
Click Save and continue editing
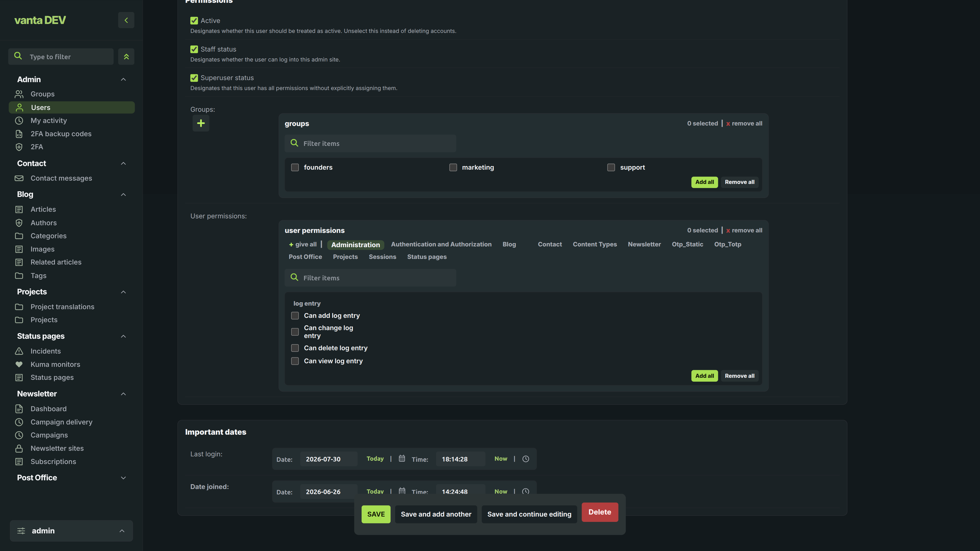tap(529, 514)
